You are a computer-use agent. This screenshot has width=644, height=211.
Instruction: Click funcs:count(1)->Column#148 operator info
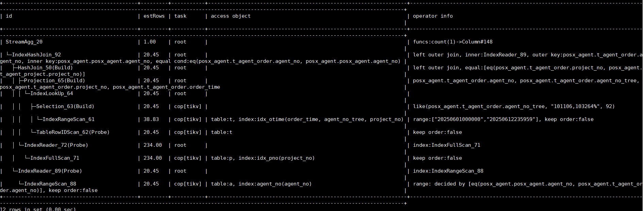pyautogui.click(x=453, y=42)
